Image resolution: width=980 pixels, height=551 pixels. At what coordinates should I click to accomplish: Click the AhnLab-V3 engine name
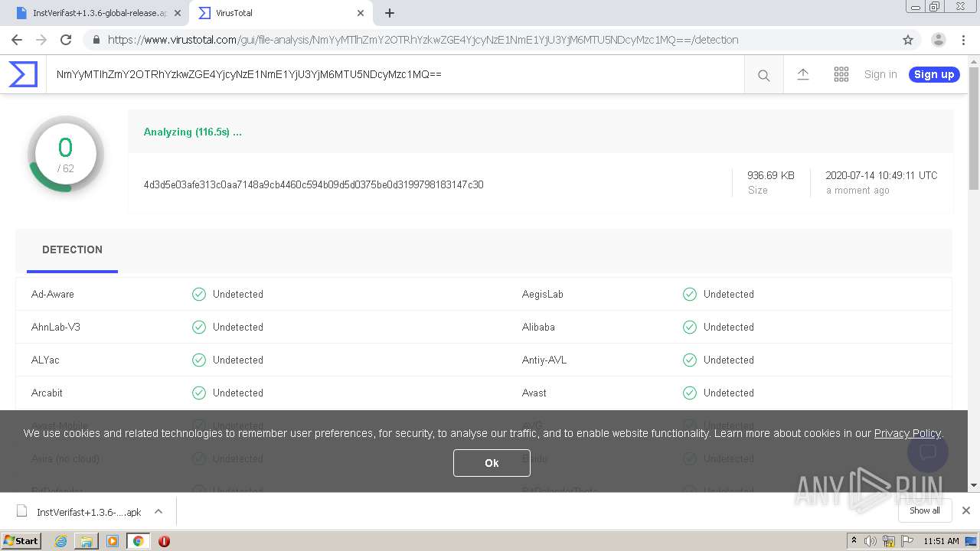(56, 327)
